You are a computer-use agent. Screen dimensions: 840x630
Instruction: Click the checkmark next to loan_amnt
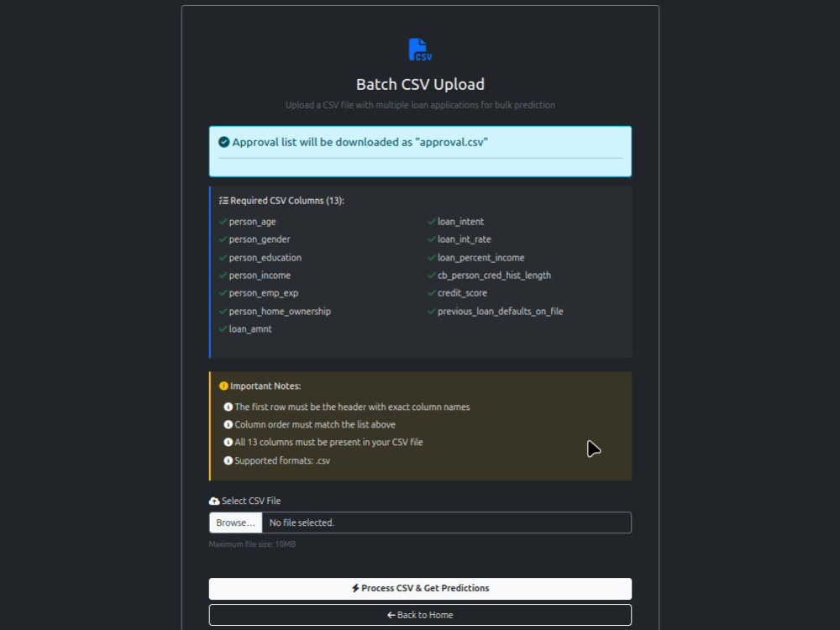pos(223,329)
